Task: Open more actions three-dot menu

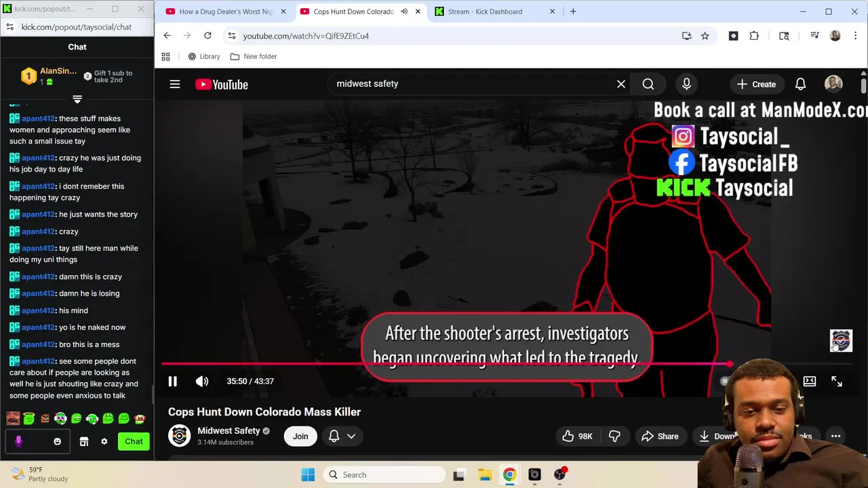Action: click(835, 436)
